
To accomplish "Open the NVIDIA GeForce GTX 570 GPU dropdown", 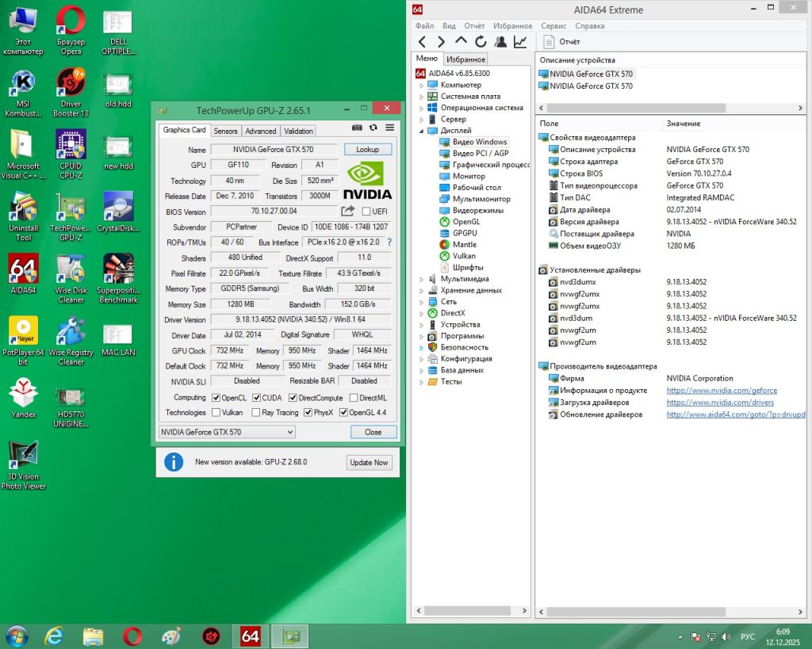I will coord(227,432).
